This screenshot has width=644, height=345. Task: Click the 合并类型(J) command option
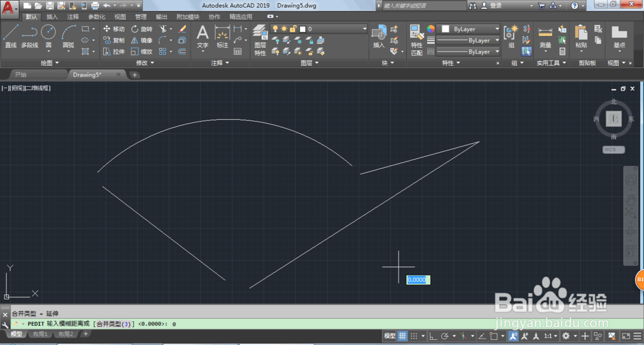pyautogui.click(x=113, y=324)
